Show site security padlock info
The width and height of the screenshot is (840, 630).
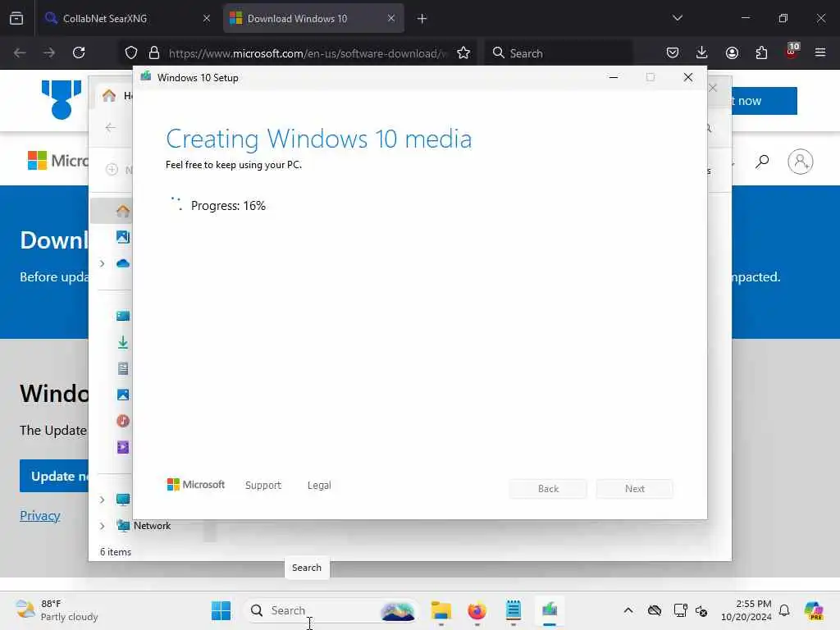[154, 52]
